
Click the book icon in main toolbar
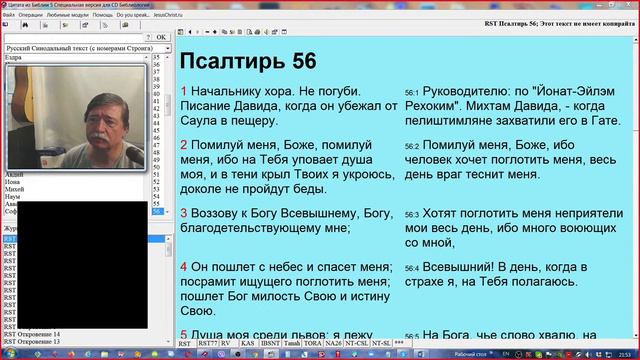point(125,25)
